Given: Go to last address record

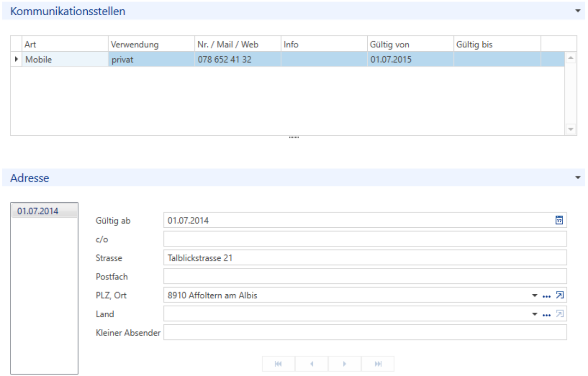Looking at the screenshot, I should tap(378, 364).
